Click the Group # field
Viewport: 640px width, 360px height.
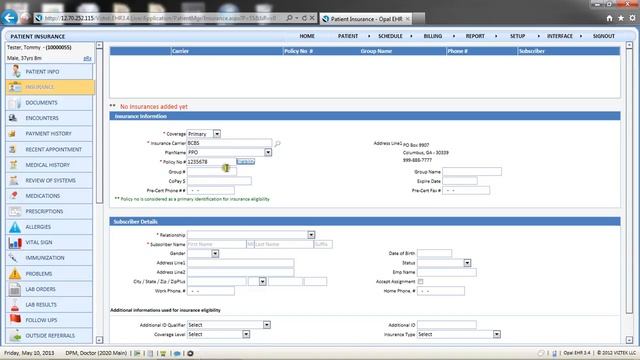(x=211, y=171)
